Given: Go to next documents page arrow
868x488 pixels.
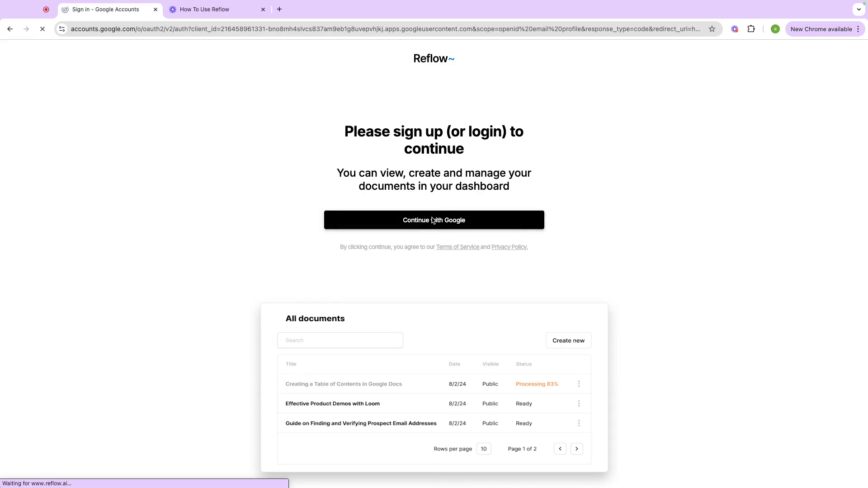Looking at the screenshot, I should point(576,449).
